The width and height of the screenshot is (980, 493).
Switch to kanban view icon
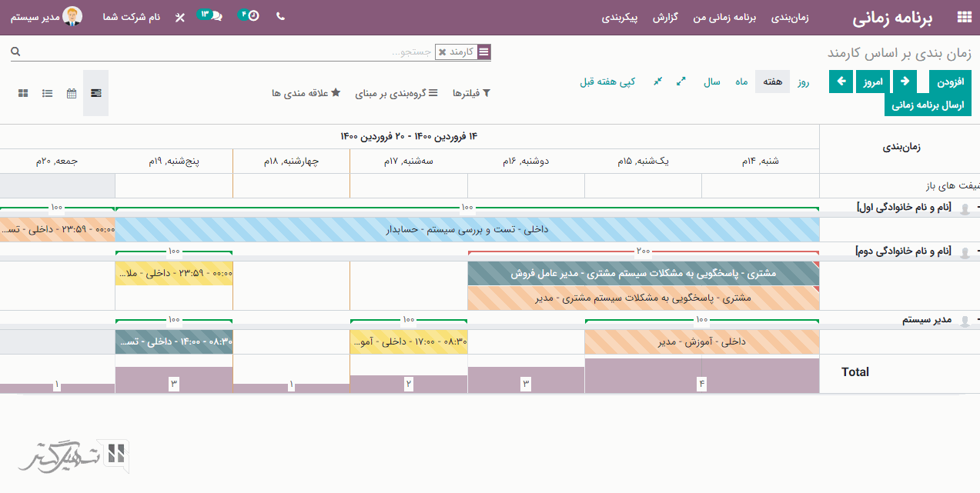pyautogui.click(x=23, y=93)
